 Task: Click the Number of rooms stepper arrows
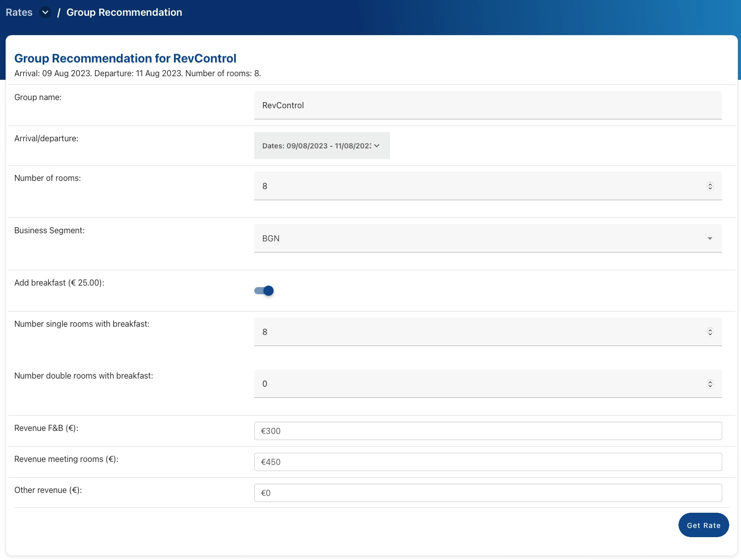[x=710, y=186]
